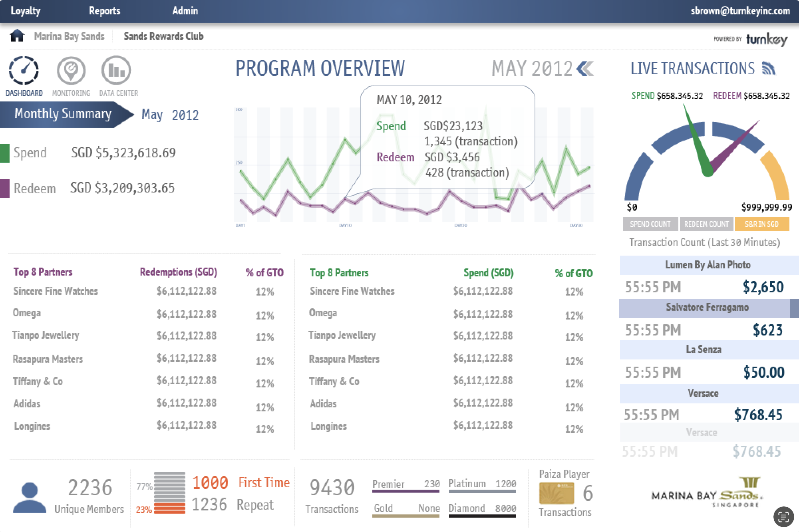This screenshot has height=532, width=799.
Task: Click the Redemptions (SGD) column header
Action: coord(178,272)
